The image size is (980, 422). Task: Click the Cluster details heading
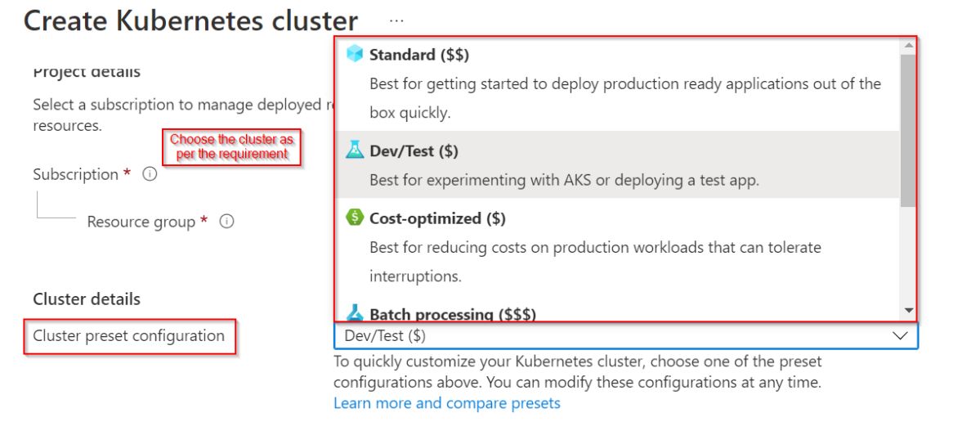(87, 299)
